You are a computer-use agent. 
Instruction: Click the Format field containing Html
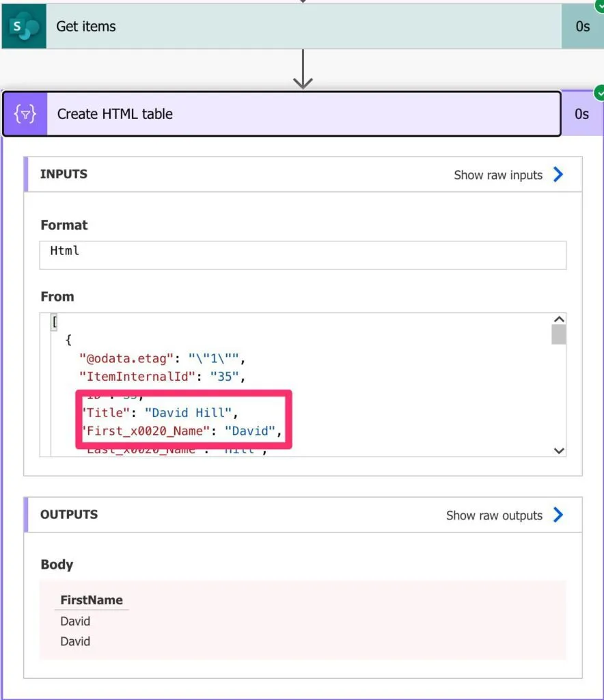(303, 255)
